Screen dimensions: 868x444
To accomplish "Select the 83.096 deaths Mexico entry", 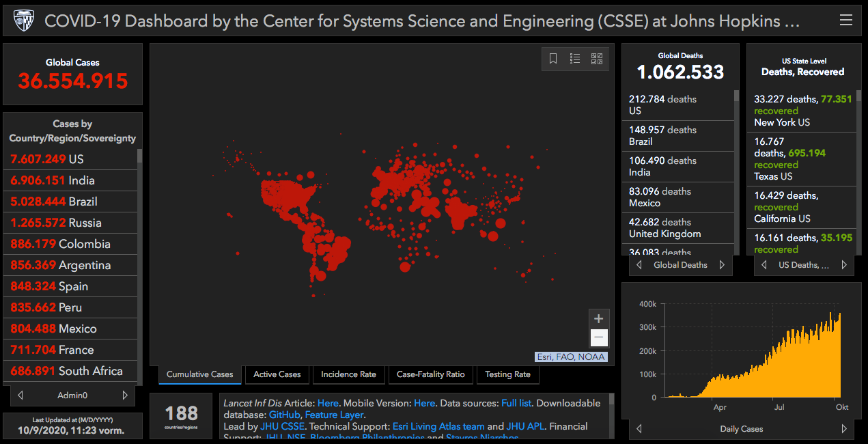I will click(678, 197).
